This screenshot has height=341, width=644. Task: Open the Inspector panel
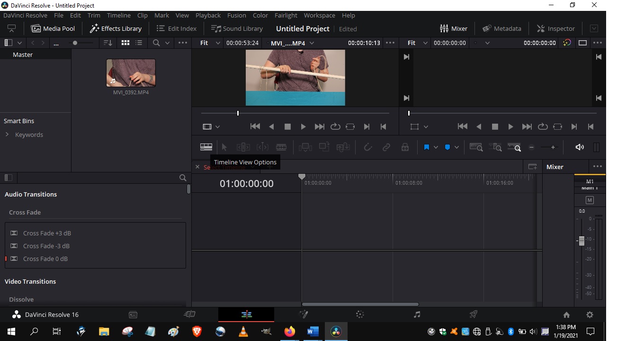pos(555,28)
